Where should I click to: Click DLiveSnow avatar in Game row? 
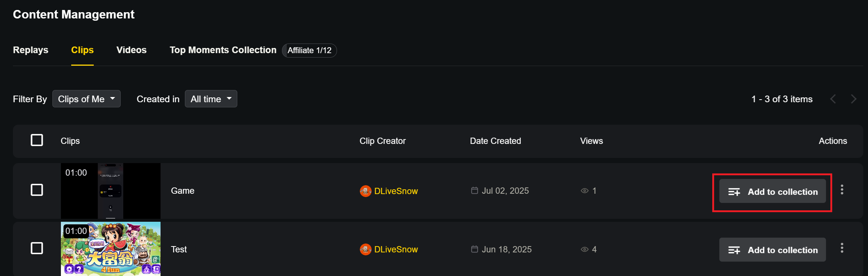click(365, 191)
